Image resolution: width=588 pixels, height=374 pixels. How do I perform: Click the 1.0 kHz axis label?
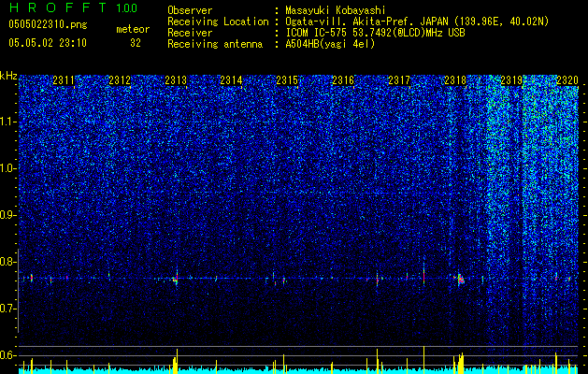point(7,168)
